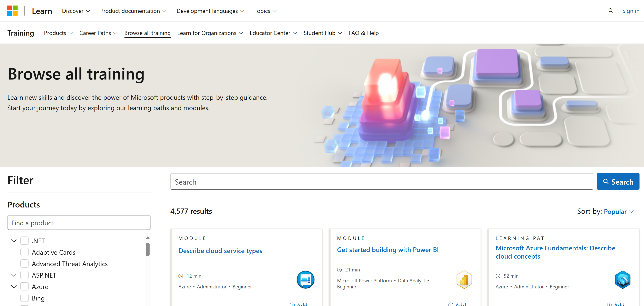Image resolution: width=644 pixels, height=306 pixels.
Task: Click the Microsoft logo icon
Action: click(12, 11)
